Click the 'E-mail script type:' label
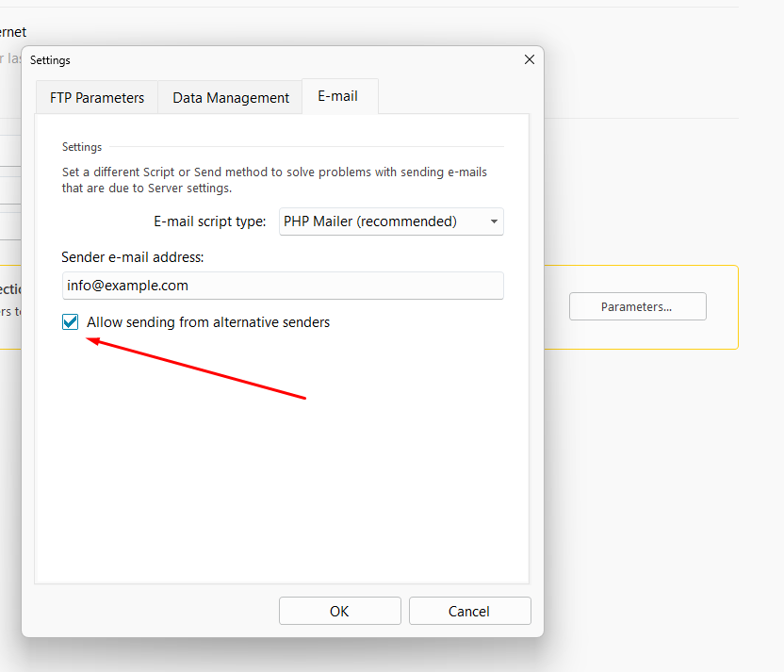The width and height of the screenshot is (784, 672). (x=210, y=221)
